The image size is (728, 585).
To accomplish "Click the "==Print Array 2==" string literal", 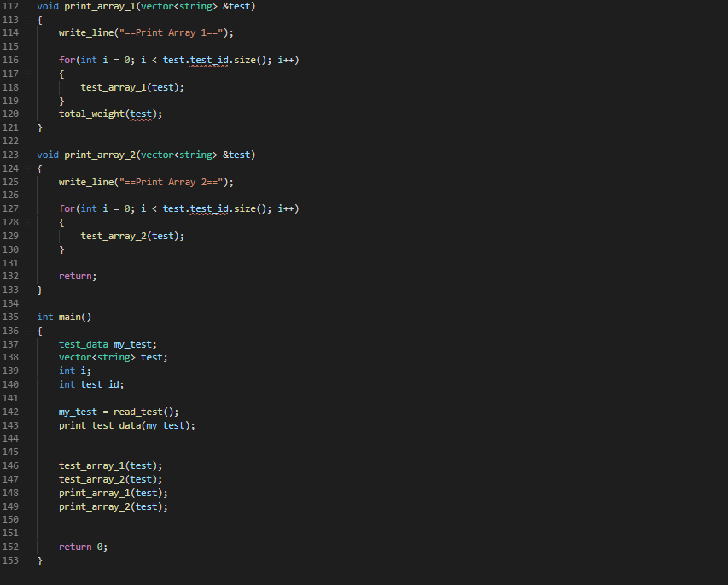I will [x=172, y=182].
